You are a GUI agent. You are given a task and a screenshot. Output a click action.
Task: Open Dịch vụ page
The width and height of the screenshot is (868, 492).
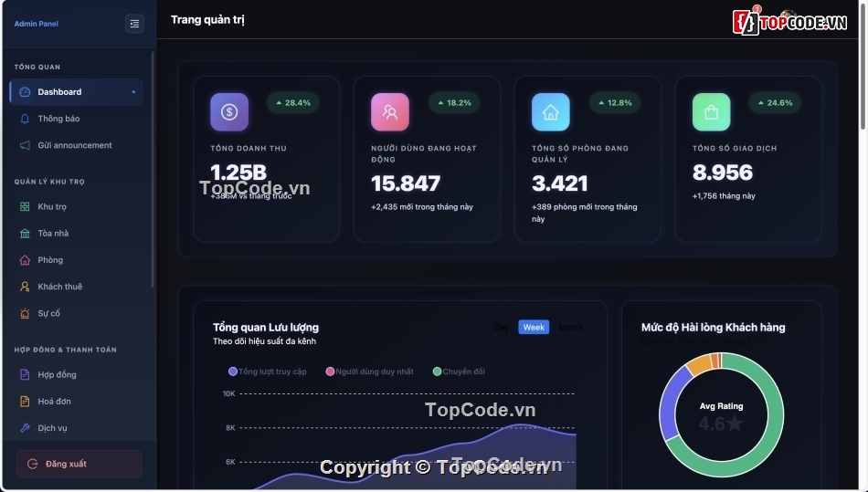click(77, 427)
